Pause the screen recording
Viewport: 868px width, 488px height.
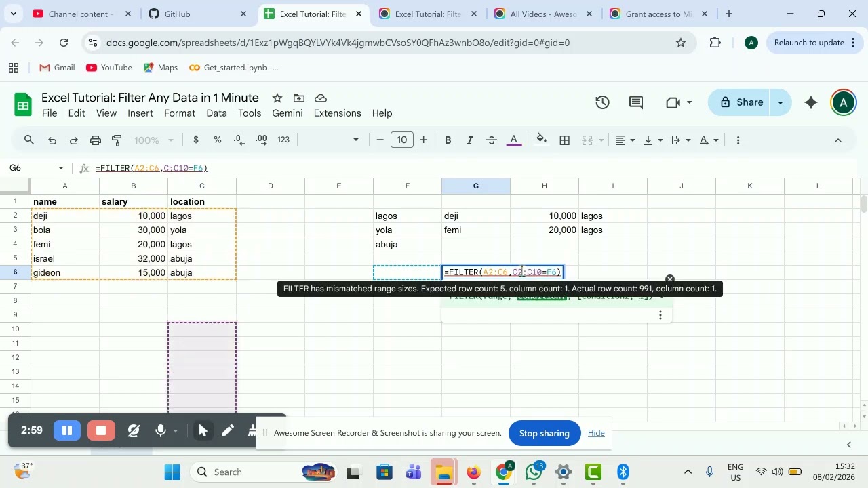[67, 430]
